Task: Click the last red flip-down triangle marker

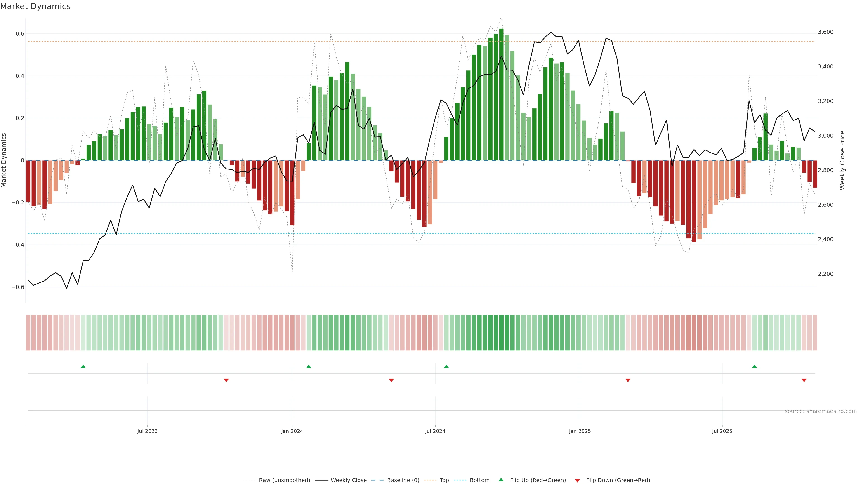Action: [804, 380]
